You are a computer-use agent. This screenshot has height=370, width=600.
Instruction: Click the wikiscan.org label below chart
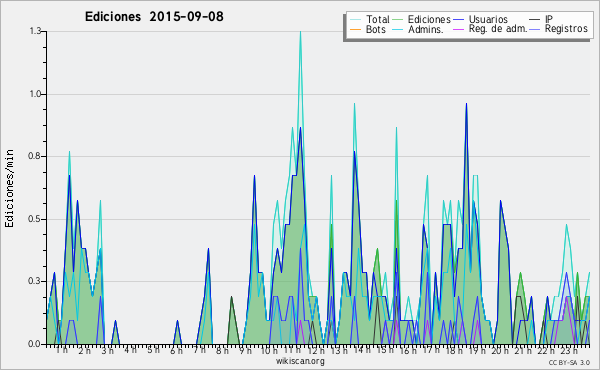(x=300, y=361)
